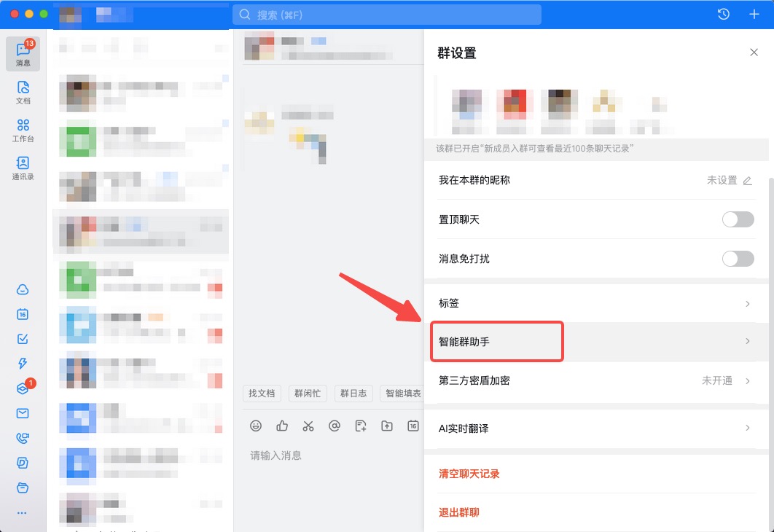Image resolution: width=774 pixels, height=532 pixels.
Task: Start a call via the phone-video sidebar icon
Action: click(x=23, y=438)
